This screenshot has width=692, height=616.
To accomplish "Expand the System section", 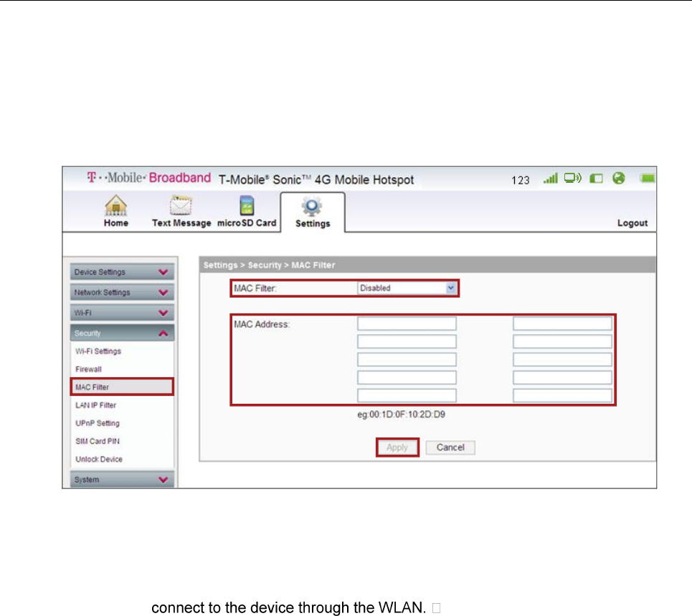I will [x=122, y=479].
